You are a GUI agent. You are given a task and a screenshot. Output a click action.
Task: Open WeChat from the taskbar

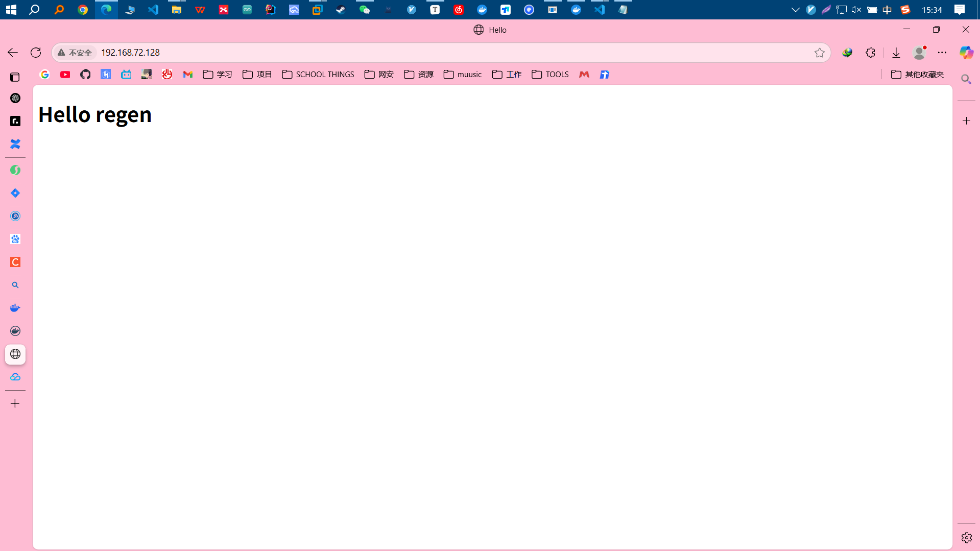365,10
